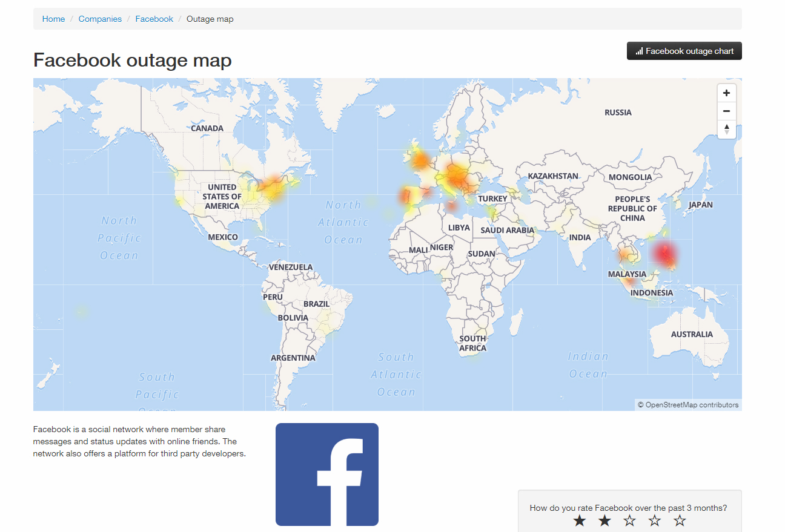Screen dimensions: 785x532
Task: Click the TURKEY label on map
Action: tap(492, 199)
